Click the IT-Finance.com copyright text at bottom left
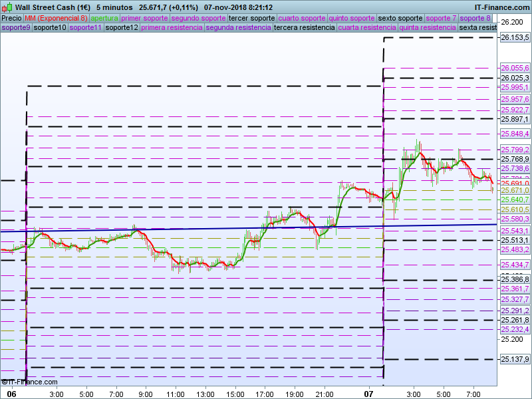 click(x=29, y=382)
